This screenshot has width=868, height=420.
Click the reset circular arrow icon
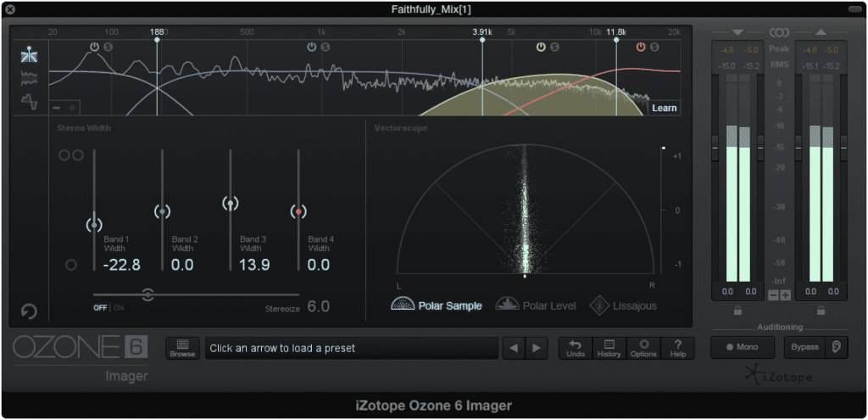29,312
